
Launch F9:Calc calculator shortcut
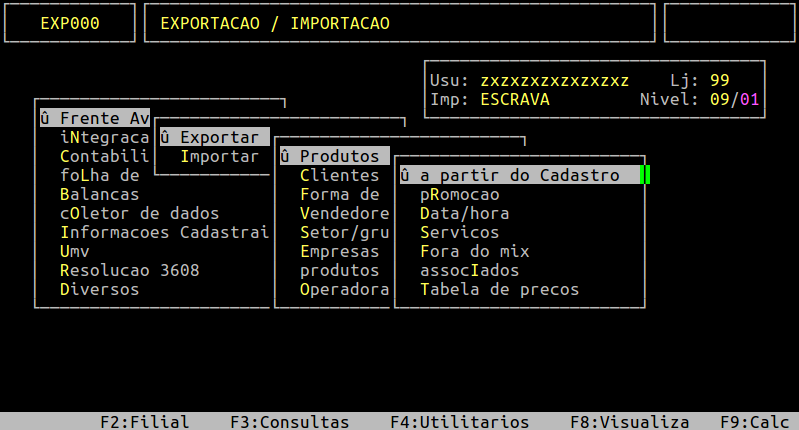(x=757, y=422)
